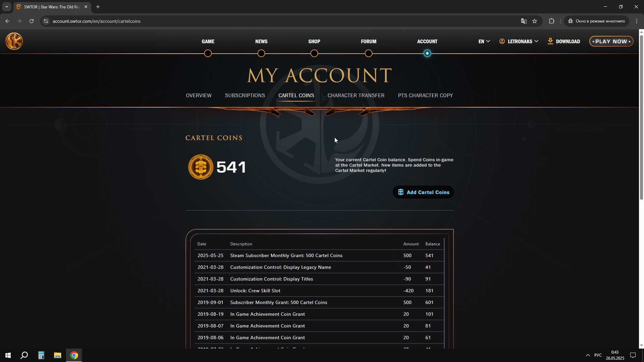Screen dimensions: 644x362
Task: Click the PLAY NOW button
Action: pyautogui.click(x=611, y=41)
